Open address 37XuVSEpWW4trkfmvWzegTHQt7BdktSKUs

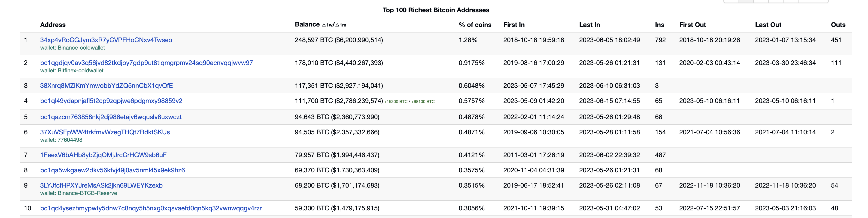coord(105,132)
